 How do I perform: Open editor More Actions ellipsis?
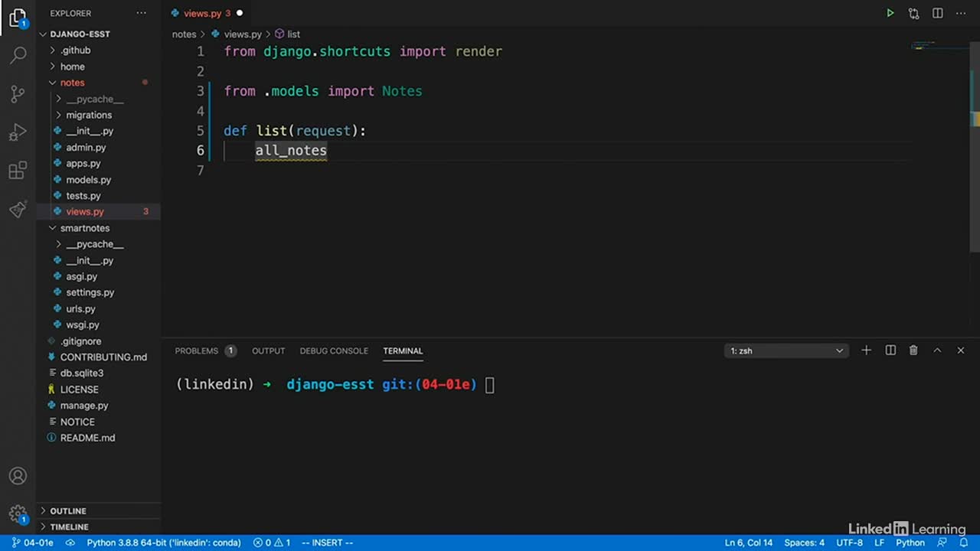tap(961, 13)
